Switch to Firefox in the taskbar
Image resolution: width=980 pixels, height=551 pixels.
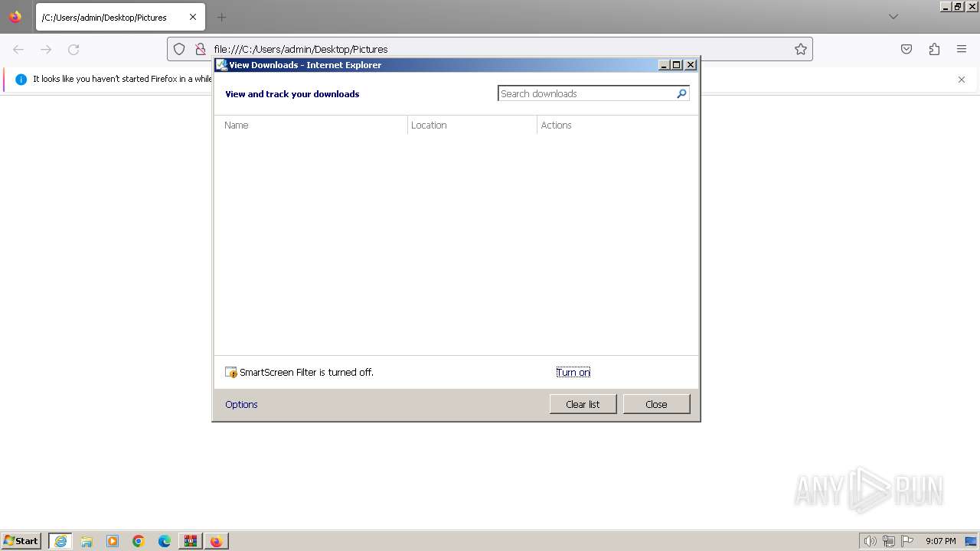tap(216, 541)
